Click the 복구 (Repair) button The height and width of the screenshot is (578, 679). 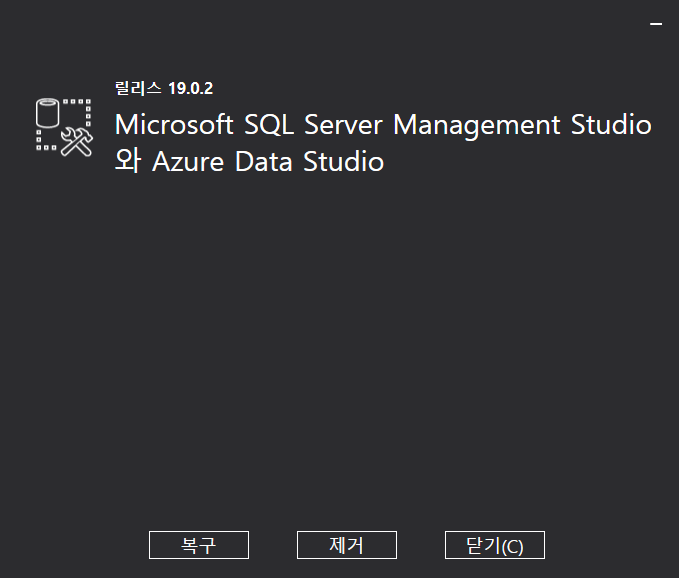click(199, 545)
